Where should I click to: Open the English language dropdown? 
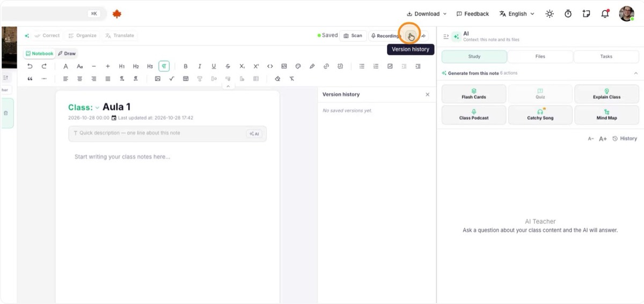click(x=517, y=14)
